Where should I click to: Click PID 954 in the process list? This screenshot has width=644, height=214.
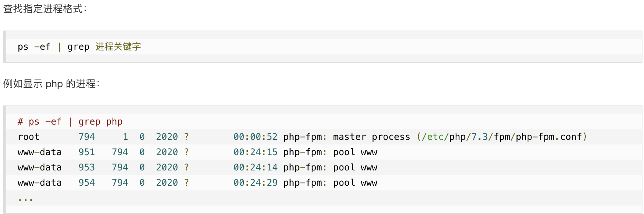(87, 183)
